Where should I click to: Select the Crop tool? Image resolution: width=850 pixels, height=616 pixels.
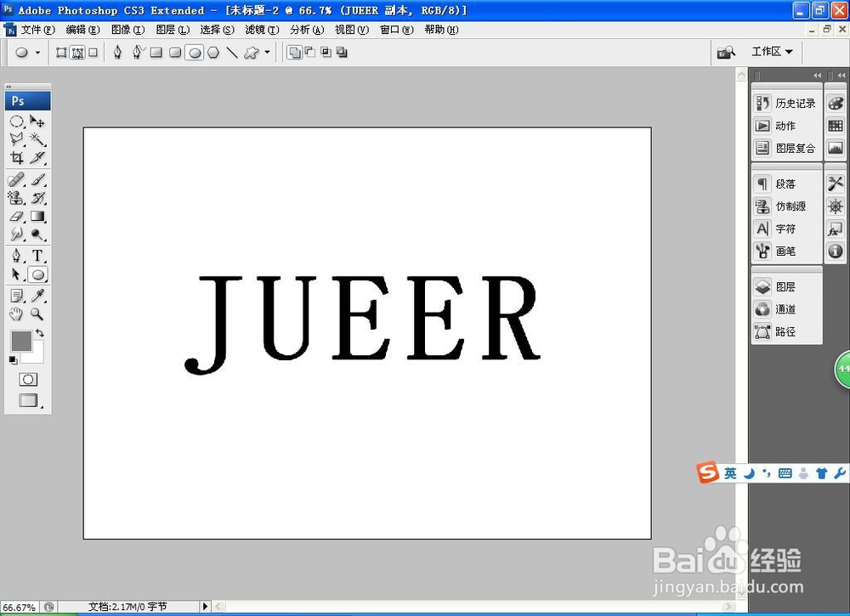(x=16, y=158)
